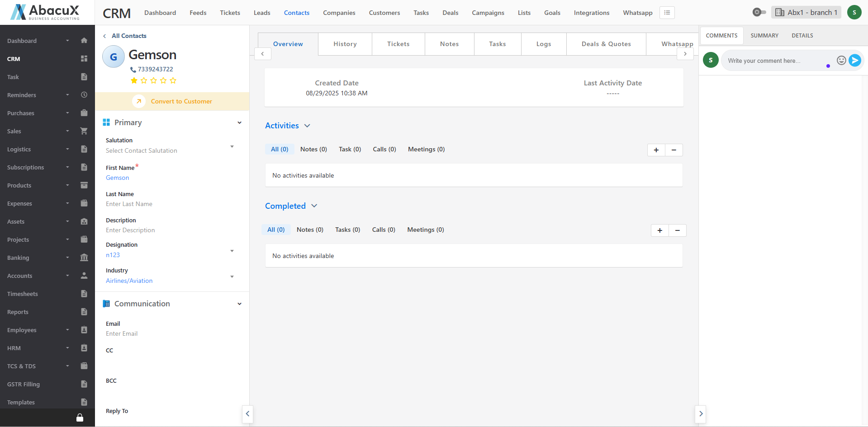This screenshot has width=868, height=427.
Task: Open the Industry dropdown
Action: click(232, 277)
